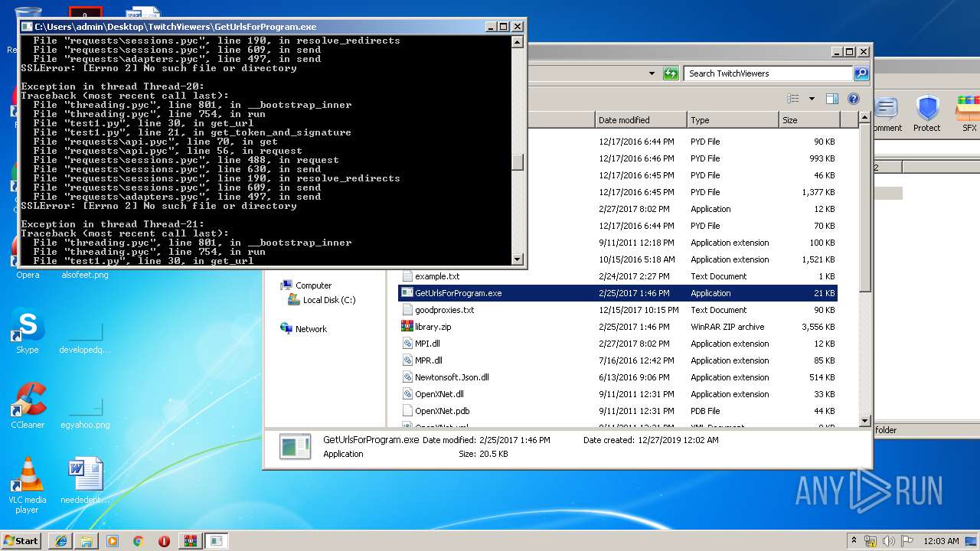Open the view options dropdown arrow

click(812, 99)
